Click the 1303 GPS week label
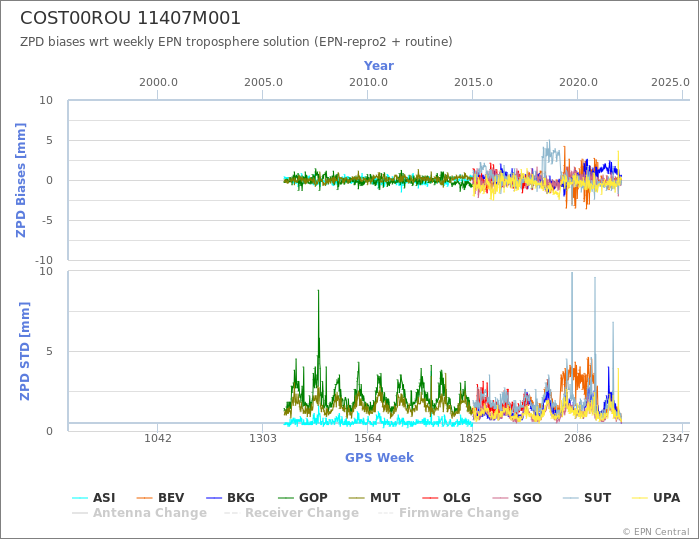 (262, 438)
